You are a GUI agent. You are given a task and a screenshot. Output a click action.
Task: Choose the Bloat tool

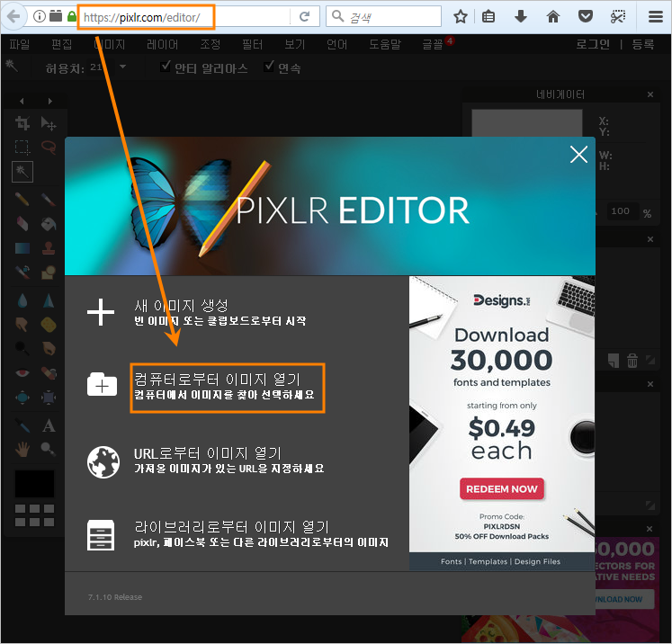tap(22, 398)
